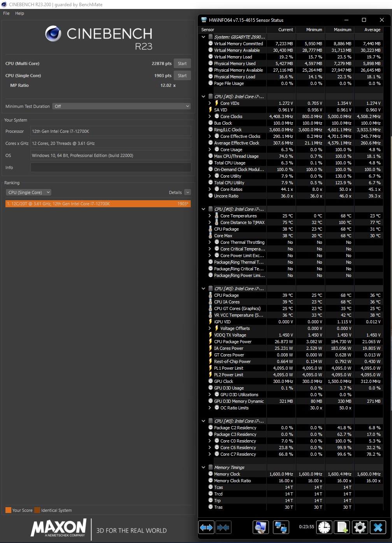Expand the Core VIDs row
This screenshot has height=543, width=392.
coord(210,103)
